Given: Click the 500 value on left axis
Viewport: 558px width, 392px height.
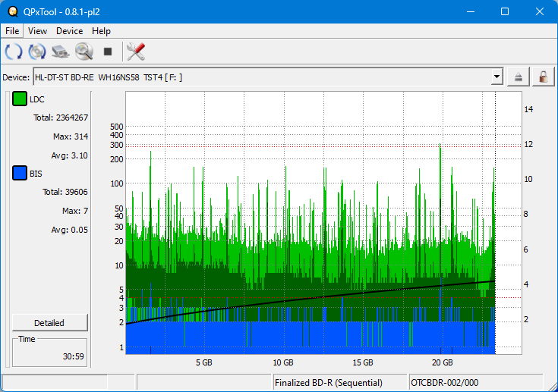Looking at the screenshot, I should pyautogui.click(x=117, y=127).
